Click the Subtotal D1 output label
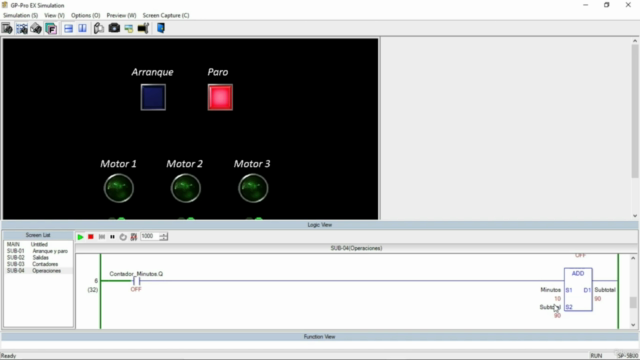Image resolution: width=640 pixels, height=360 pixels. pos(605,290)
